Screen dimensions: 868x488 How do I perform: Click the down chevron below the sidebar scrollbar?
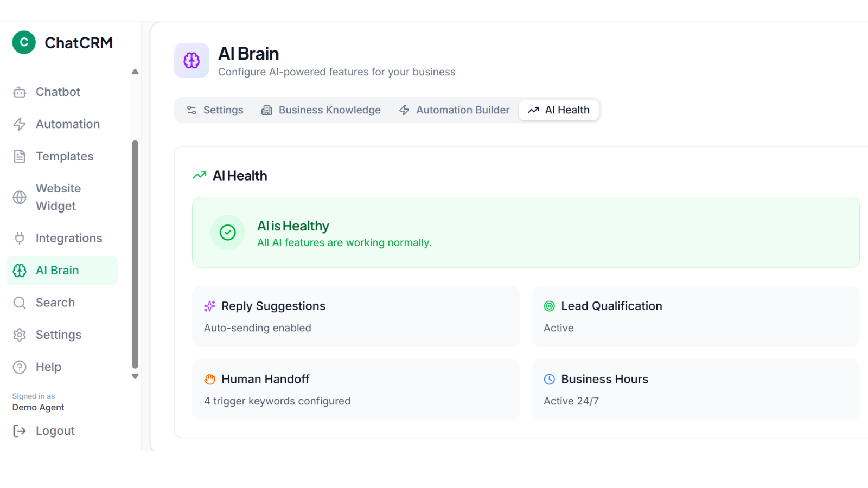(x=135, y=376)
